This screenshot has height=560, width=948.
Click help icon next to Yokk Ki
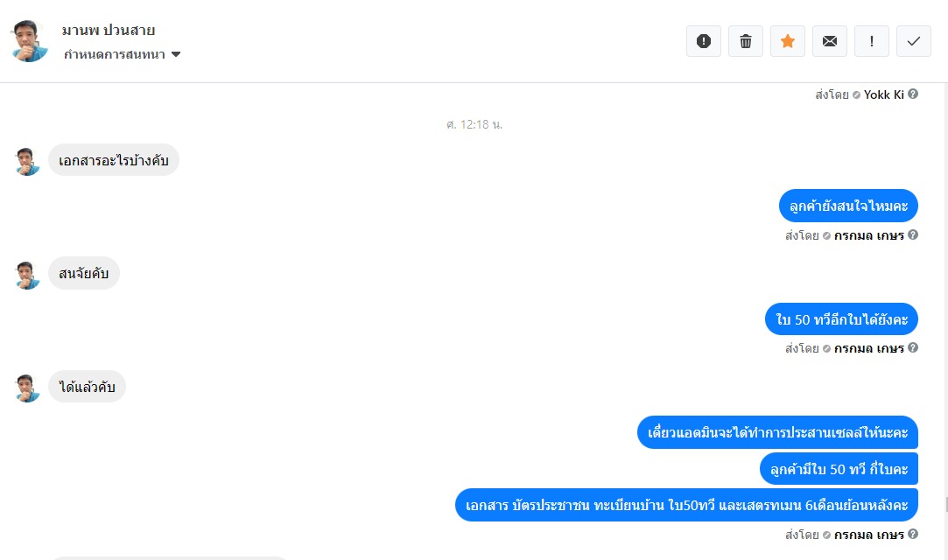[x=913, y=94]
